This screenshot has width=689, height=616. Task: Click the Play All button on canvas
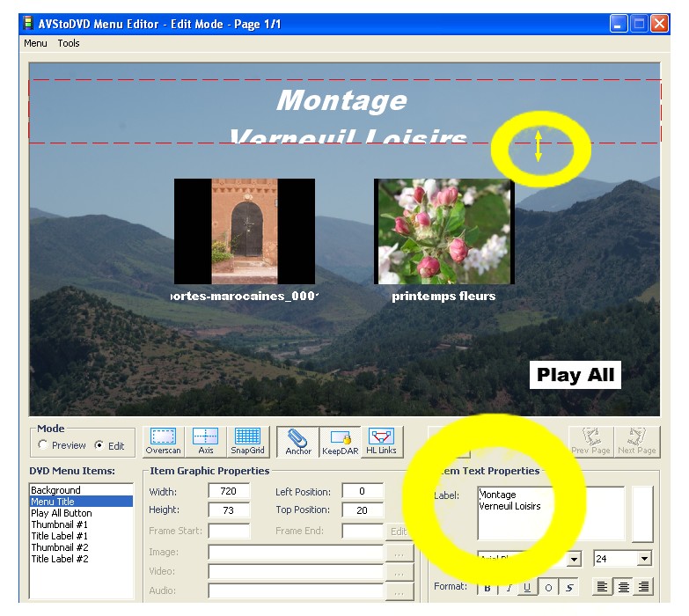575,375
